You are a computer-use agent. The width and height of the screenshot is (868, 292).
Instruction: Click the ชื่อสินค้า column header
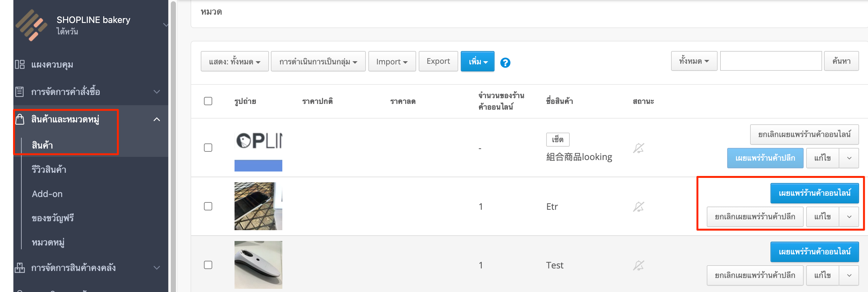tap(559, 101)
